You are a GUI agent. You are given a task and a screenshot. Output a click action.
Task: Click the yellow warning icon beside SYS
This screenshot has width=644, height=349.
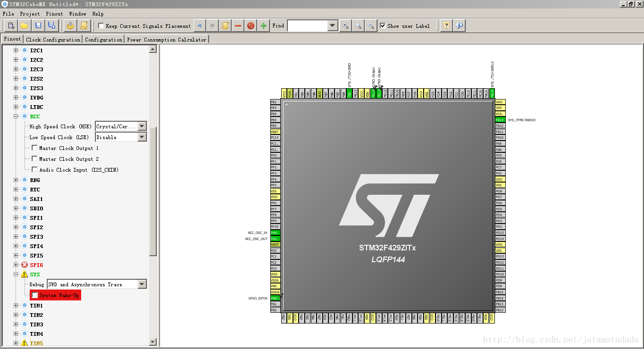[x=25, y=274]
